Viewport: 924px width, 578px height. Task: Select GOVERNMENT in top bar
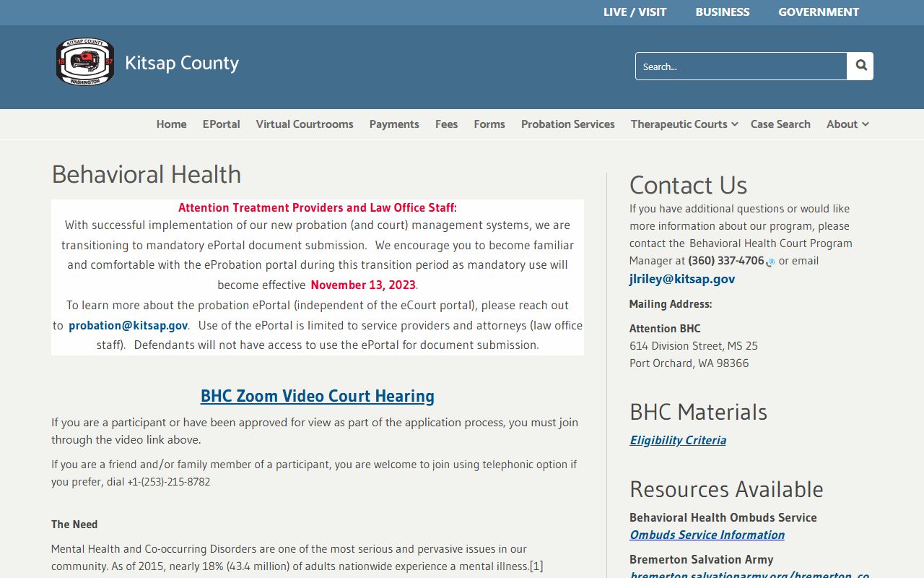[x=819, y=12]
